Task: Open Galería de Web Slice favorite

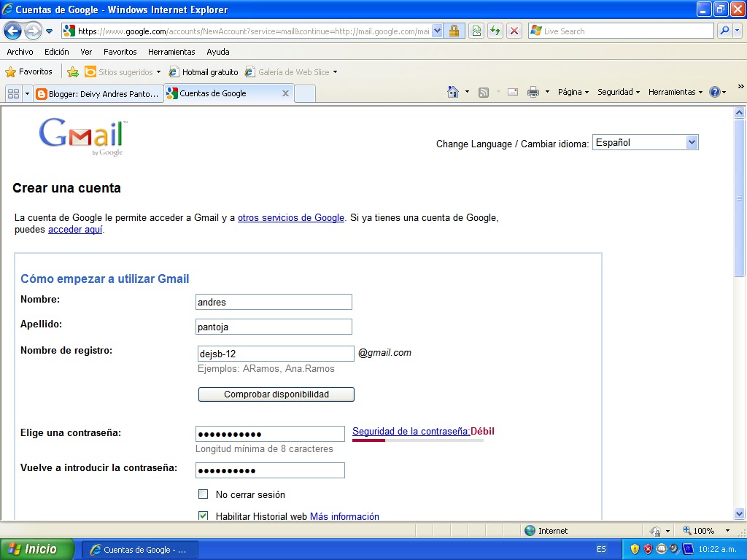Action: (x=290, y=72)
